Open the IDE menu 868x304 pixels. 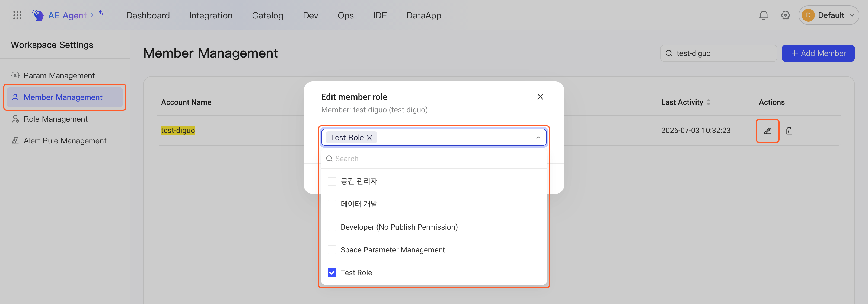(x=380, y=15)
